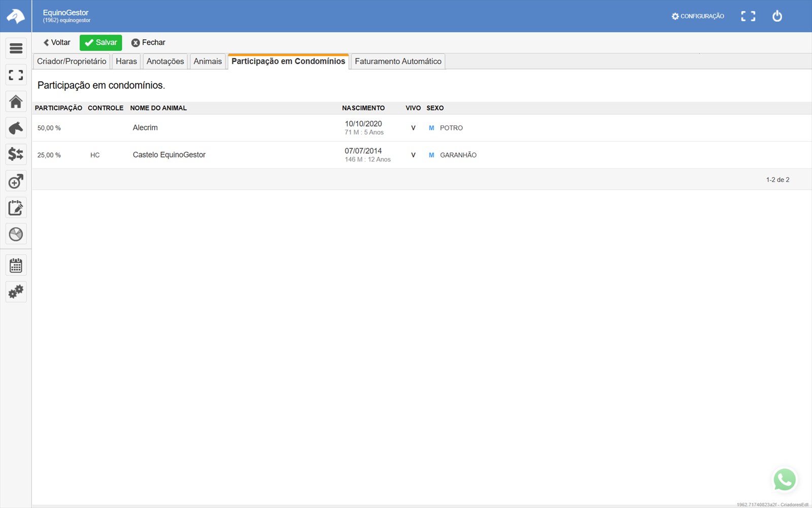The height and width of the screenshot is (508, 812).
Task: Sort by the PARTICIPAÇÃO column header
Action: (58, 108)
